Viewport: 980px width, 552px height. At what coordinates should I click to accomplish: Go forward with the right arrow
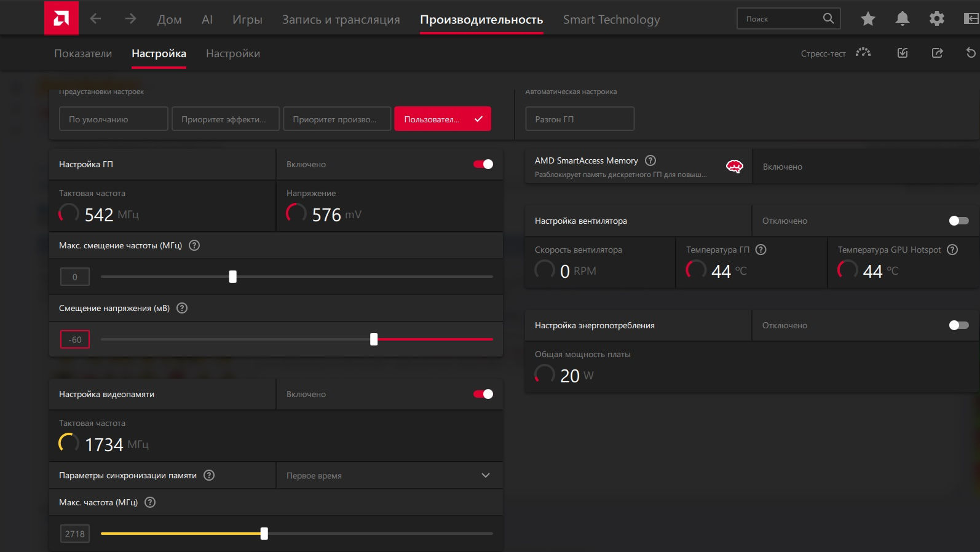(x=130, y=19)
